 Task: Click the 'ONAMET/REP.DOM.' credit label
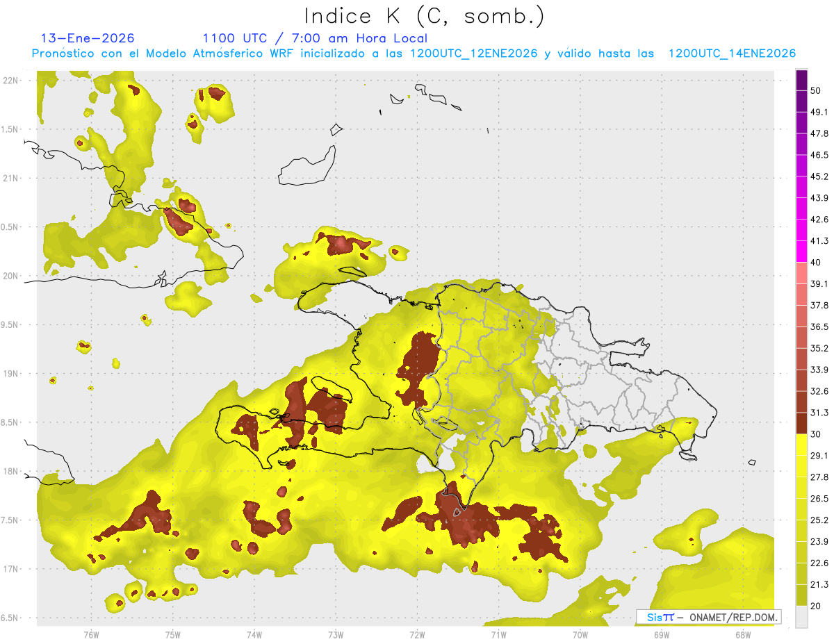(734, 617)
